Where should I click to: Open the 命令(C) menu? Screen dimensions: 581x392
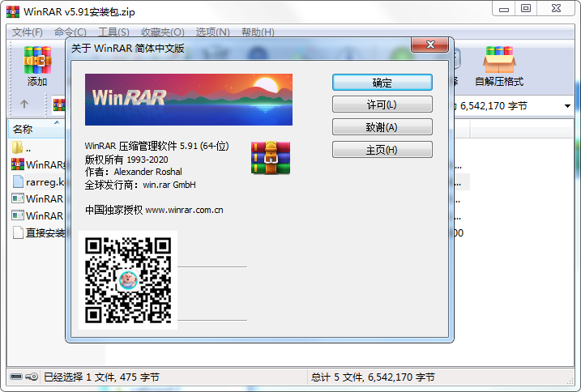[70, 32]
